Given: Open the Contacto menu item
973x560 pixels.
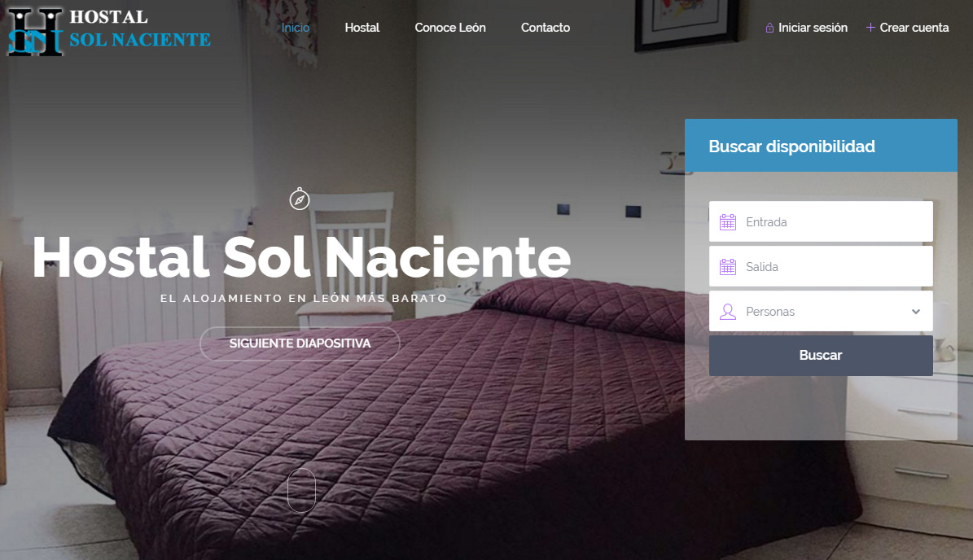Looking at the screenshot, I should pyautogui.click(x=546, y=28).
